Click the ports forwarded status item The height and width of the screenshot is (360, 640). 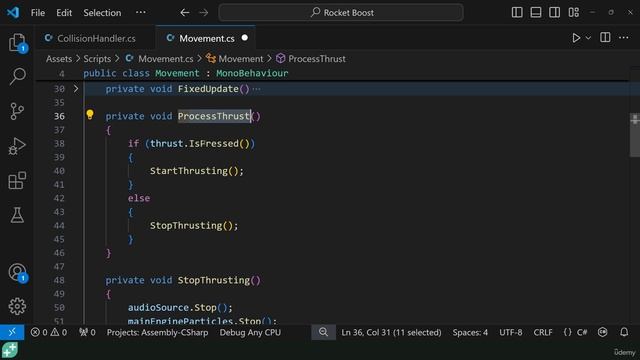87,332
